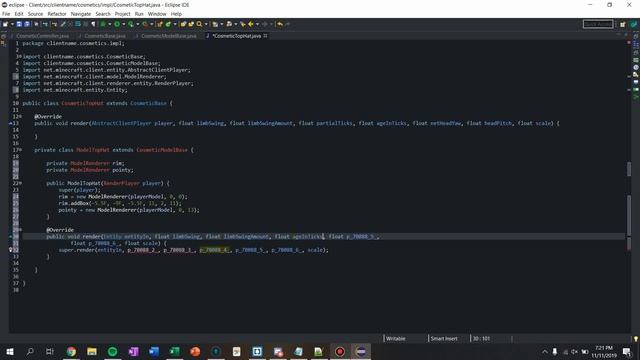Show hidden system tray icons
The width and height of the screenshot is (640, 360).
click(544, 351)
